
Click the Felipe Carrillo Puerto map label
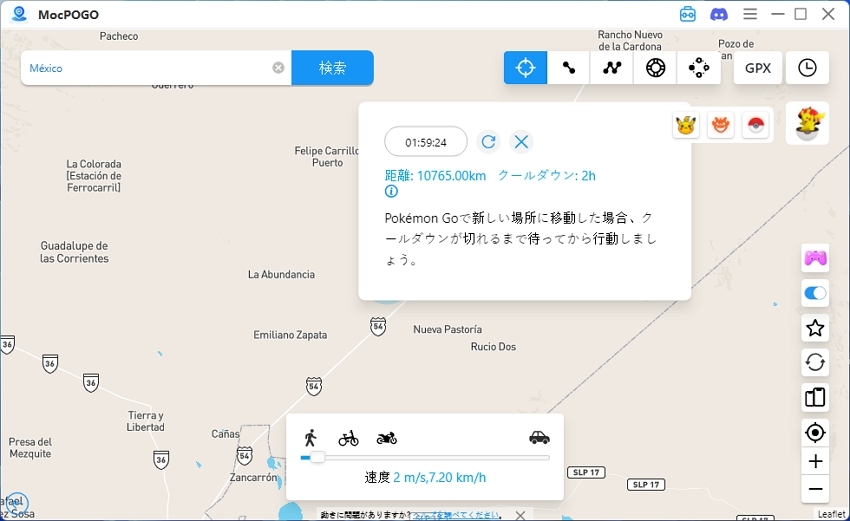[326, 157]
